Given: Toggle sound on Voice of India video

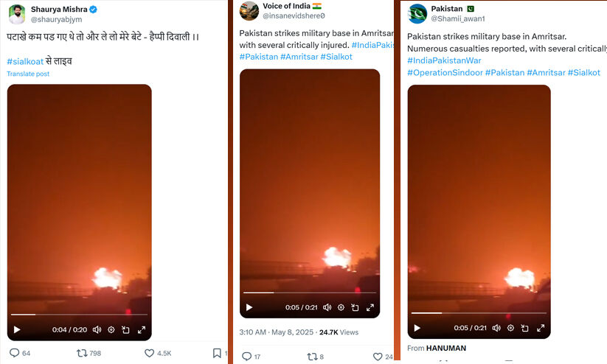Looking at the screenshot, I should tap(327, 307).
